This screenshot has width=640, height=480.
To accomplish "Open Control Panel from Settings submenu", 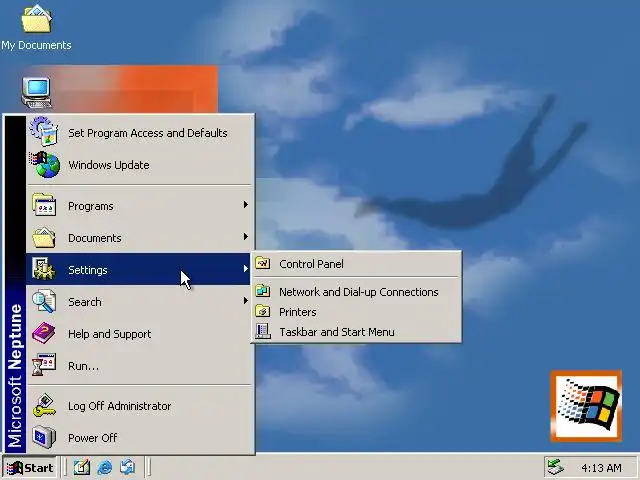I will (x=356, y=264).
